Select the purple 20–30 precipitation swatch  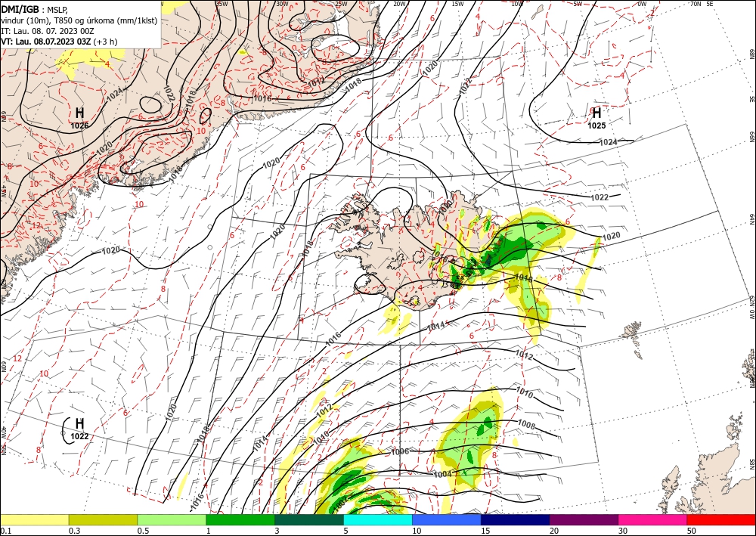[584, 519]
